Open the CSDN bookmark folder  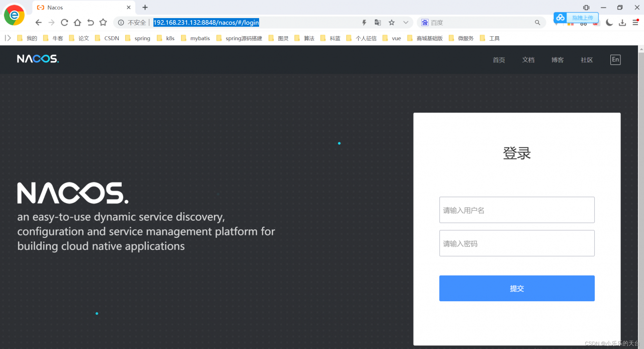(x=107, y=38)
